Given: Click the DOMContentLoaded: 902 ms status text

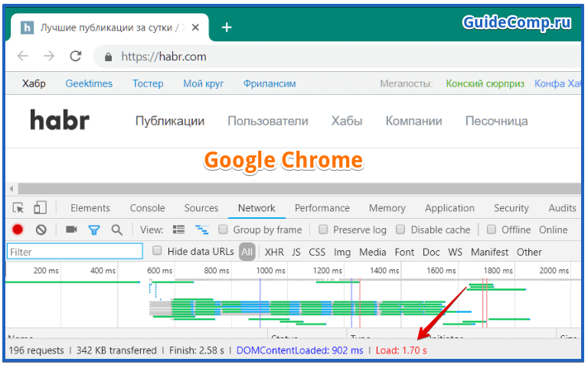Looking at the screenshot, I should [x=299, y=350].
